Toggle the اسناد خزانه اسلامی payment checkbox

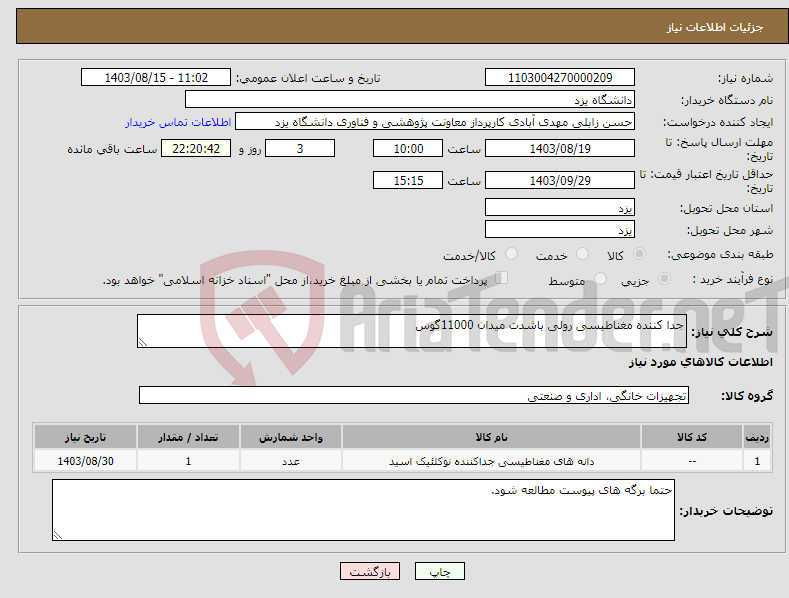click(501, 278)
